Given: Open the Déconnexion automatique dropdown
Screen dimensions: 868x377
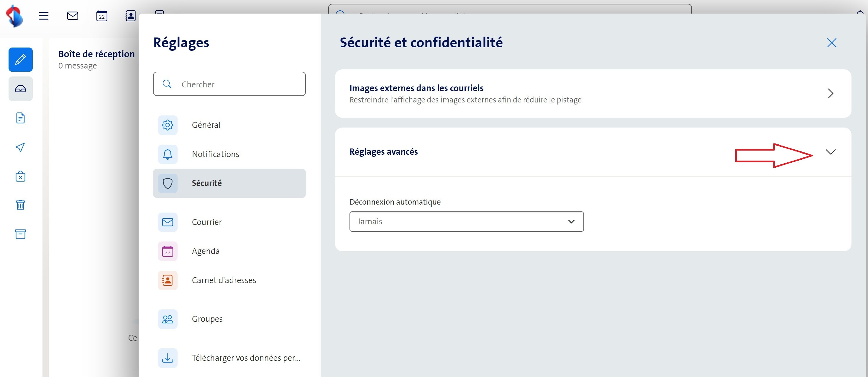Looking at the screenshot, I should (x=466, y=221).
